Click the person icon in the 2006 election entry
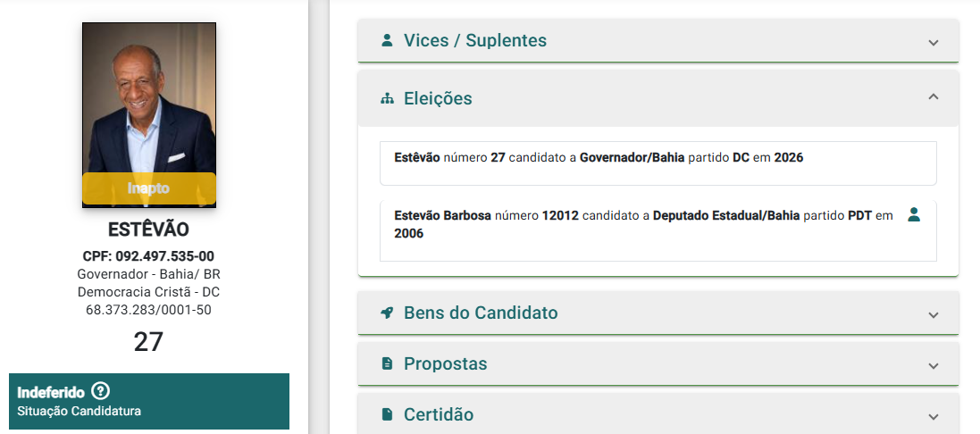980x434 pixels. click(914, 215)
